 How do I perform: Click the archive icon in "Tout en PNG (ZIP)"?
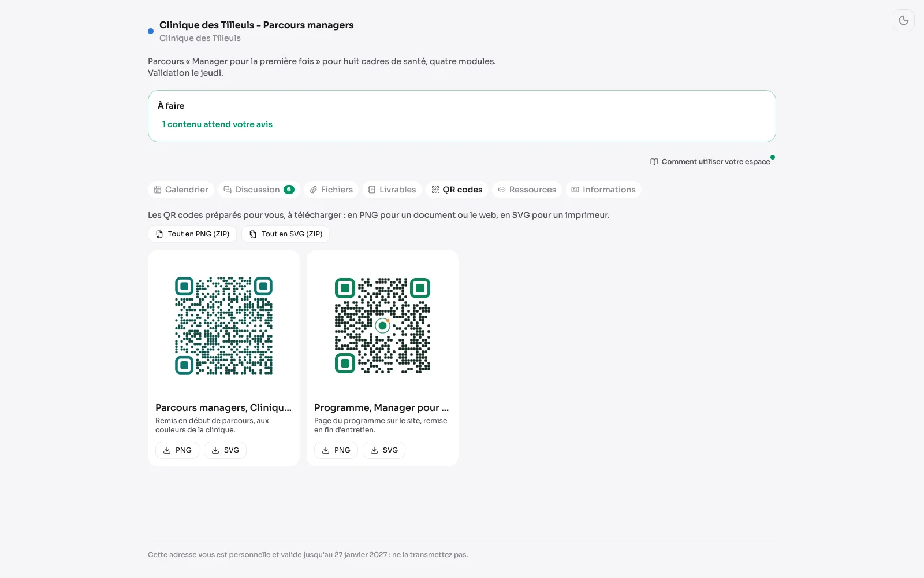click(x=159, y=234)
